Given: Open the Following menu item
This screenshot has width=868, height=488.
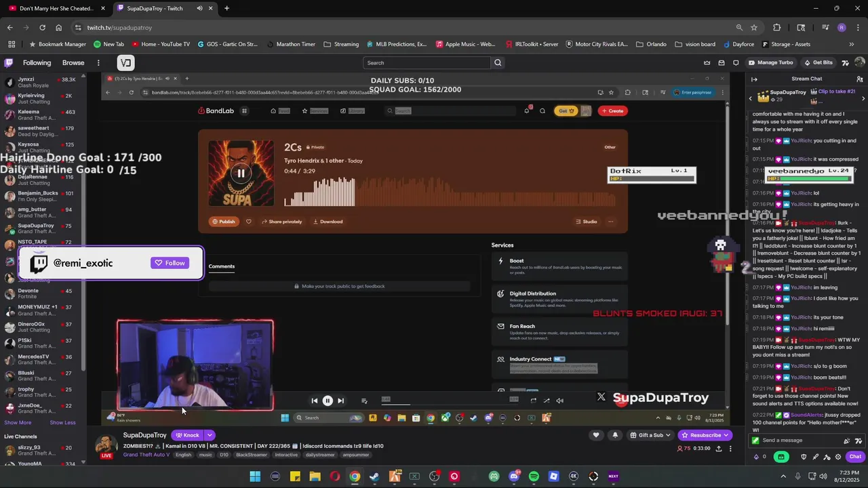Looking at the screenshot, I should 37,62.
